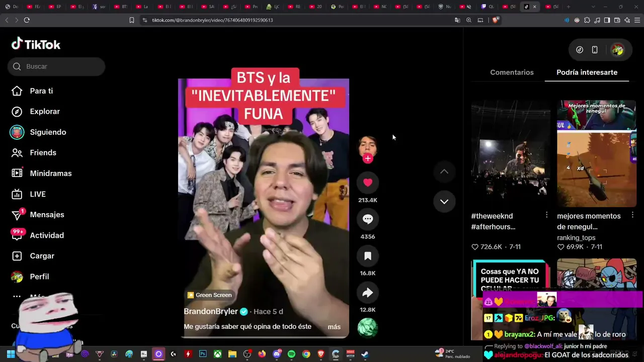Open the ranking_tops creator link
This screenshot has width=644, height=362.
(x=576, y=238)
